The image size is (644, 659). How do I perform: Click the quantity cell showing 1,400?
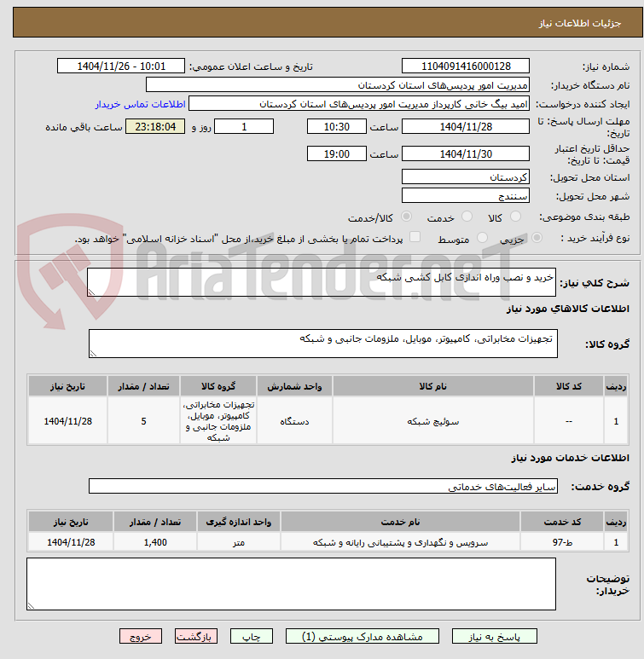[x=155, y=542]
